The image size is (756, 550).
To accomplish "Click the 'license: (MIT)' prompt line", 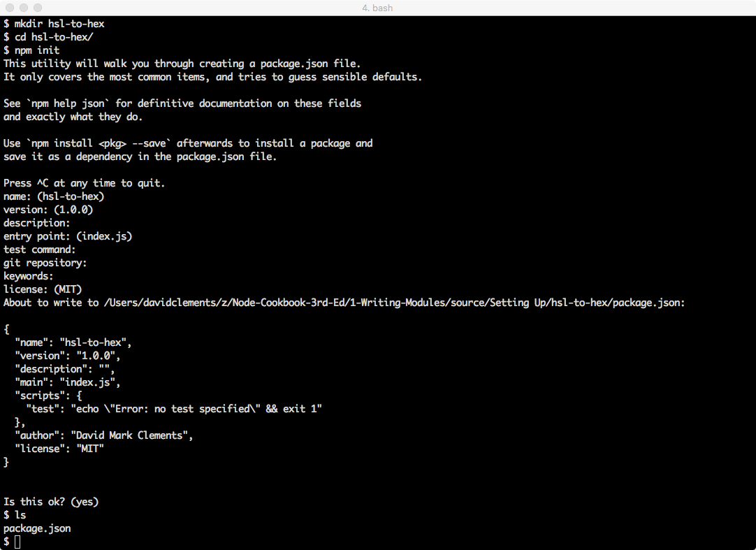I will tap(43, 289).
